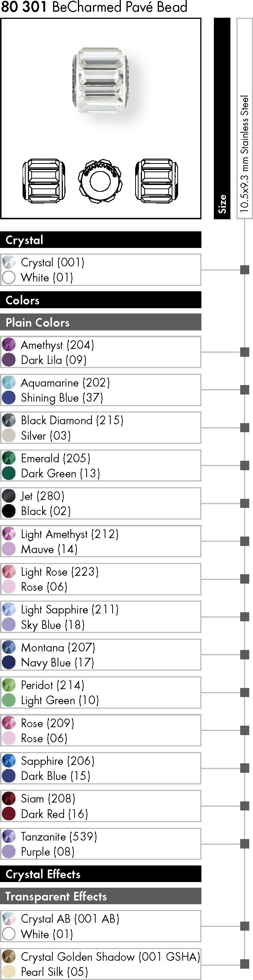
Task: Click the Plain Colors section header
Action: [101, 322]
